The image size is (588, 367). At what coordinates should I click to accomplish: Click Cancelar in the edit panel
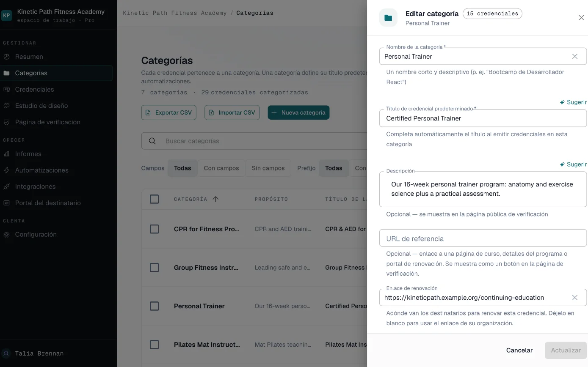519,350
